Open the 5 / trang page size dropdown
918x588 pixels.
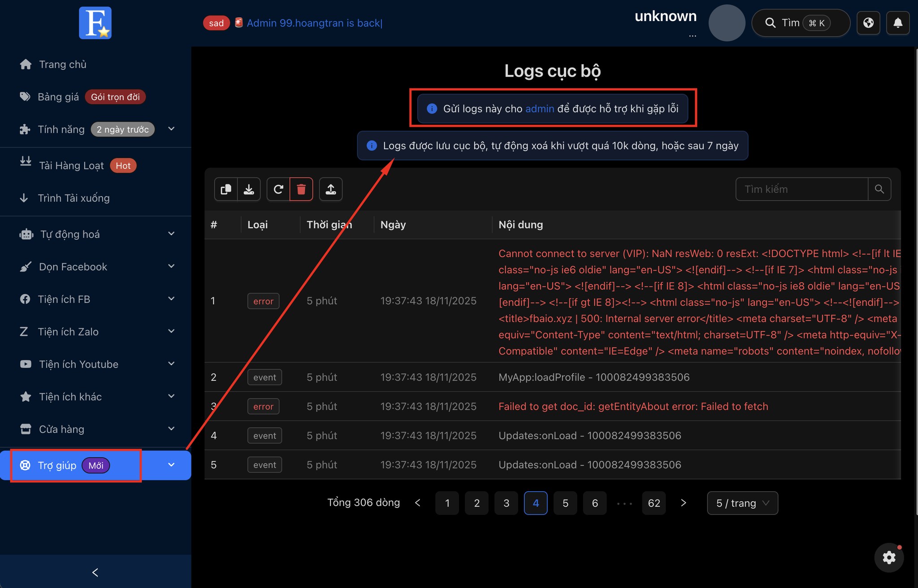742,503
